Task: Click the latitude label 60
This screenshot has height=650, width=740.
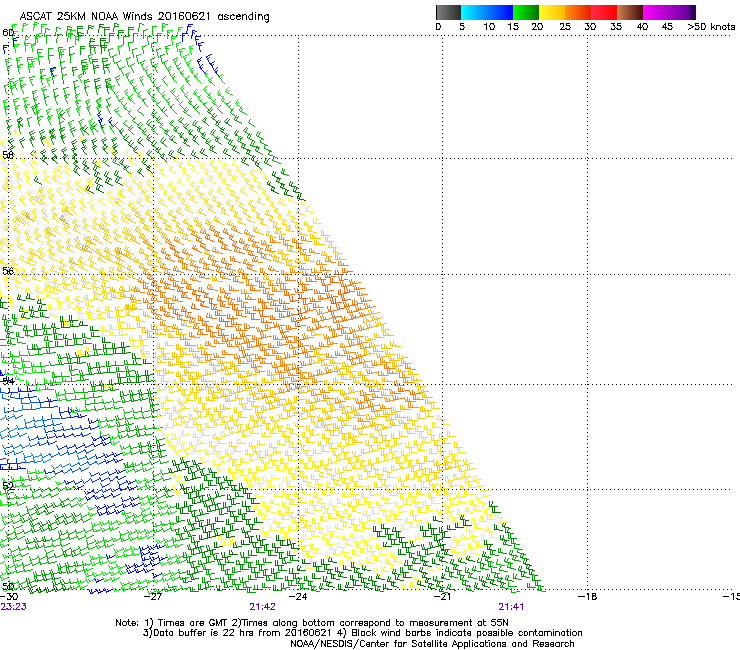Action: (x=8, y=33)
